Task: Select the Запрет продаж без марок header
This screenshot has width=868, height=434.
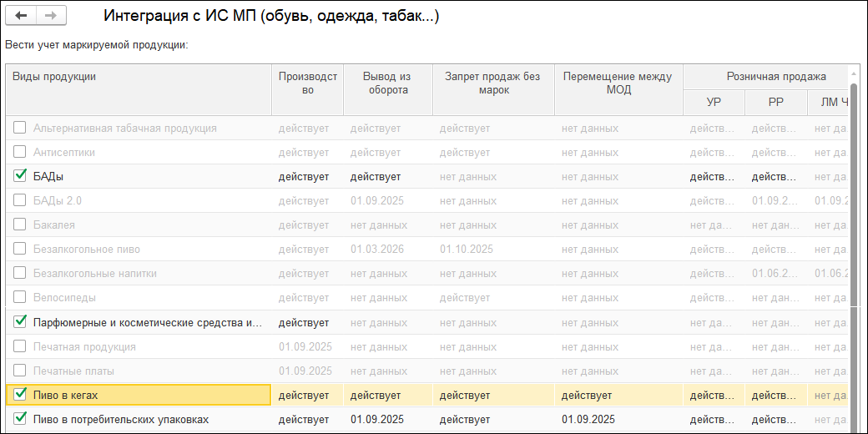Action: pos(492,83)
